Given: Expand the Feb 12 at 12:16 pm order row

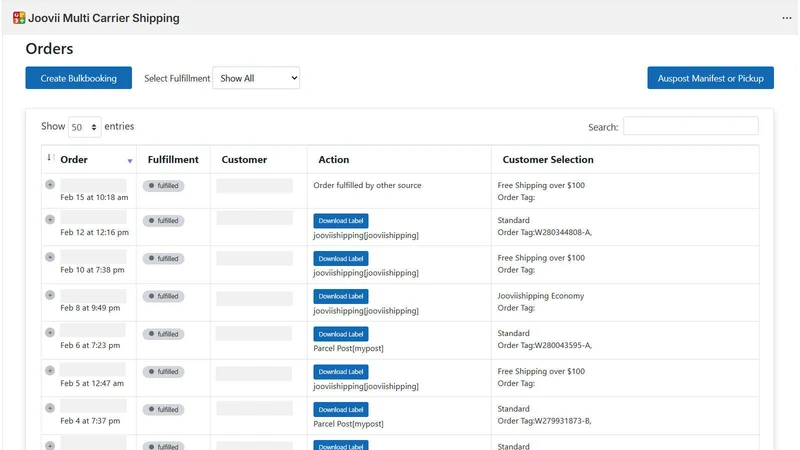Looking at the screenshot, I should pos(49,219).
